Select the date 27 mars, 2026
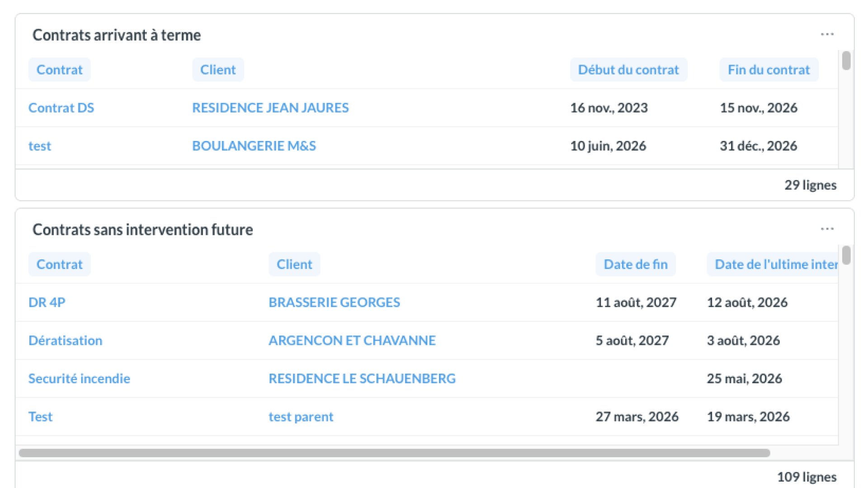 click(x=637, y=417)
